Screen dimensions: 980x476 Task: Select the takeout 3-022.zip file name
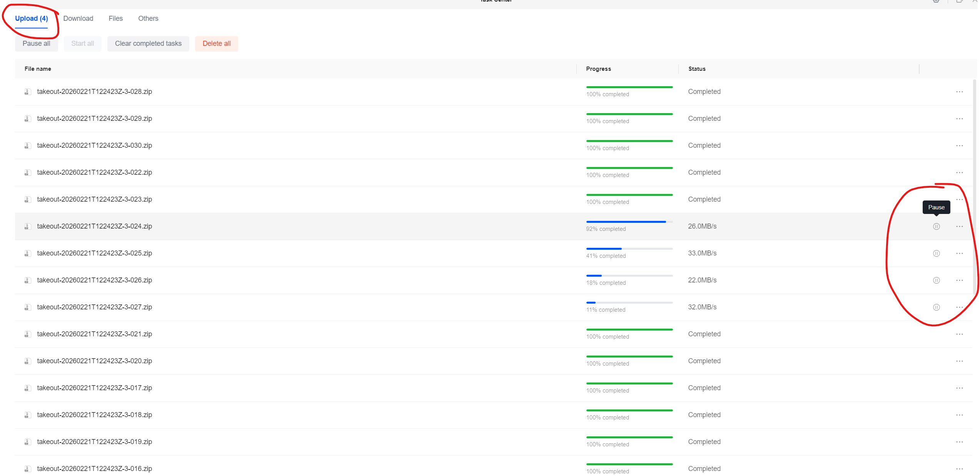94,172
